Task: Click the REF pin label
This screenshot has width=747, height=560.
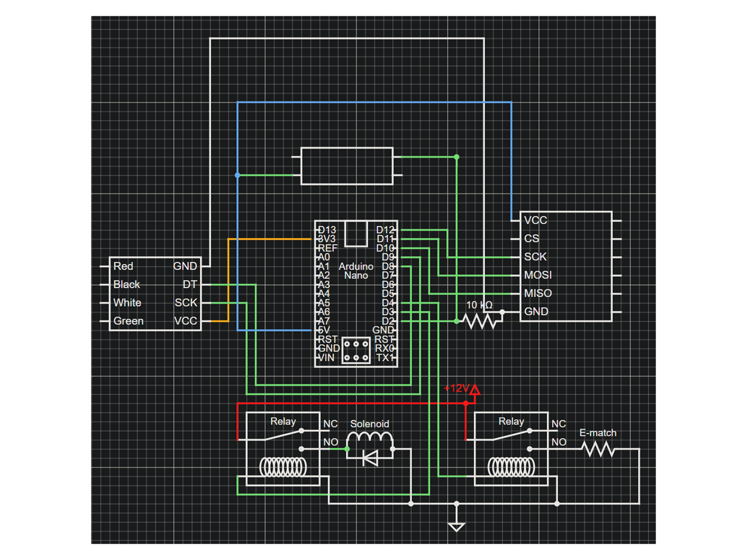Action: coord(328,248)
